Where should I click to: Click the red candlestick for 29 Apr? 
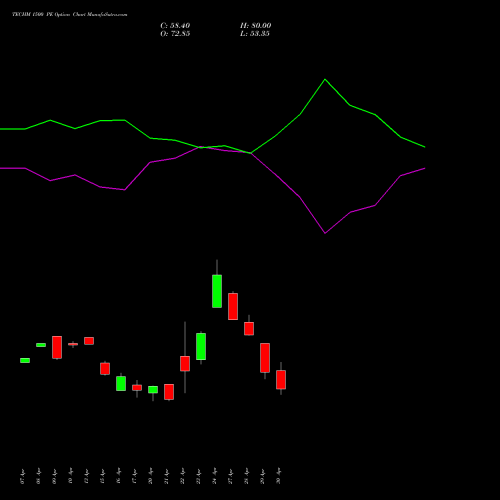265,358
